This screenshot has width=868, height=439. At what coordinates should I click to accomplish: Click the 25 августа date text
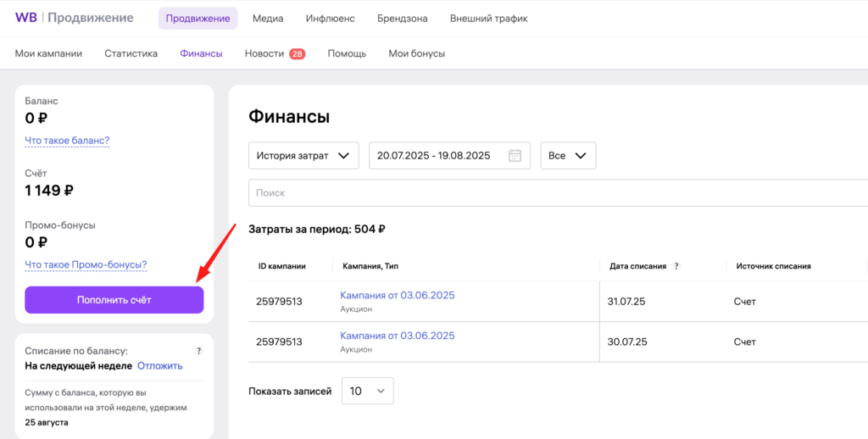47,422
